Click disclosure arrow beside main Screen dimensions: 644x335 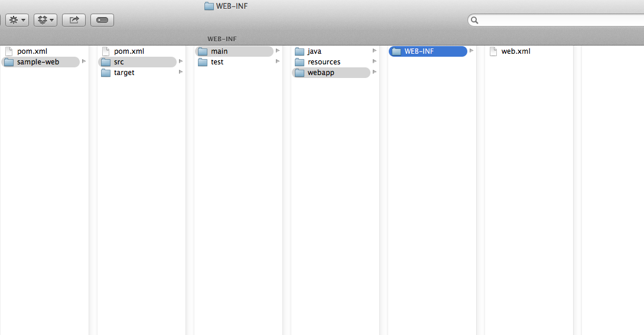point(278,50)
